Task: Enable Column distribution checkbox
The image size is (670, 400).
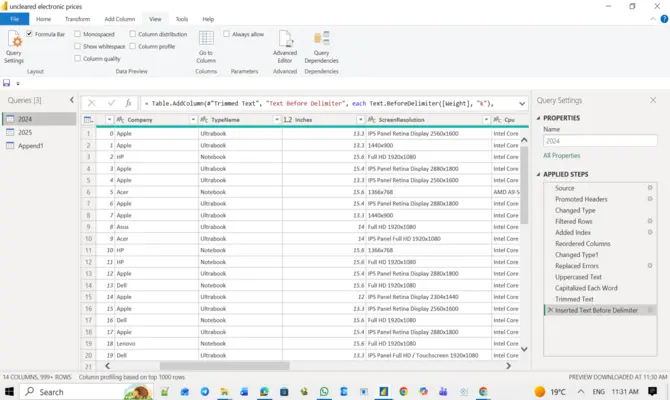Action: (x=132, y=34)
